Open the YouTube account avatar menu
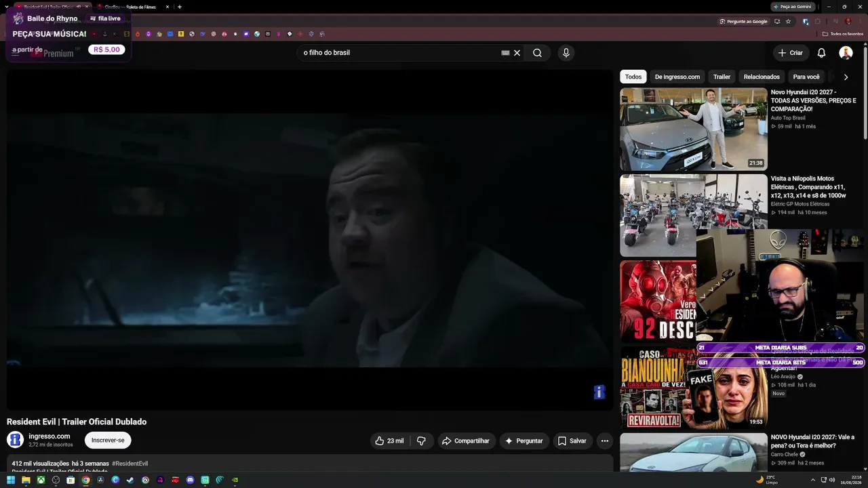Viewport: 868px width, 488px height. [846, 53]
